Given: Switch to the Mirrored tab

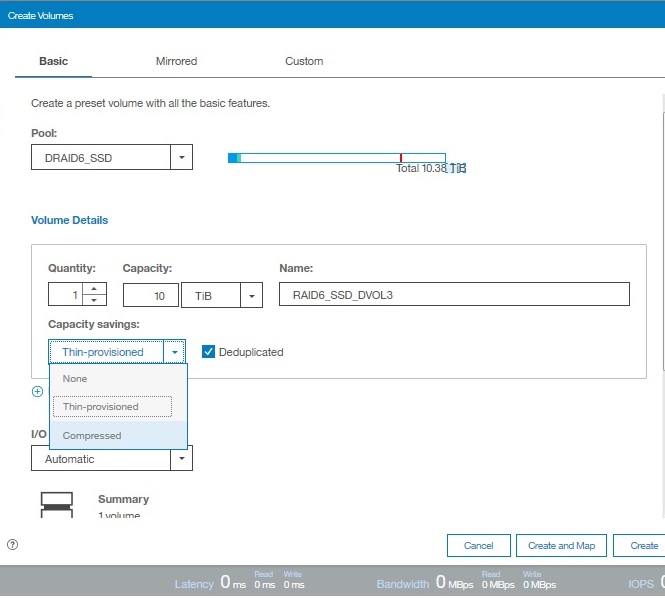Looking at the screenshot, I should click(176, 61).
